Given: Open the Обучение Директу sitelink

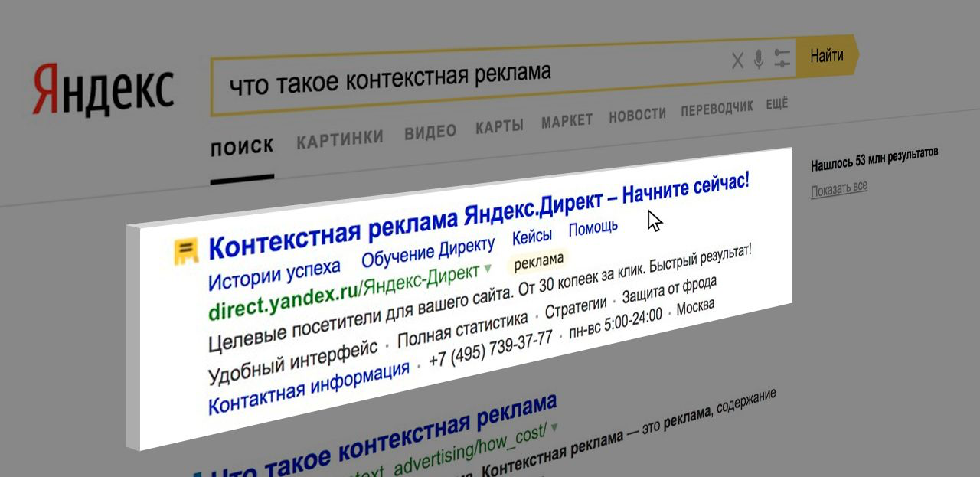Looking at the screenshot, I should (429, 252).
